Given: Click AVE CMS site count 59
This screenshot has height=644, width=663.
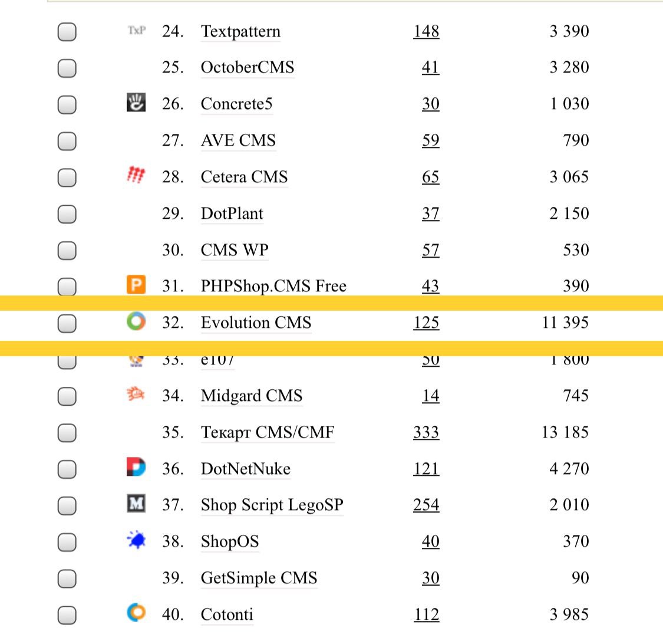Looking at the screenshot, I should 430,140.
